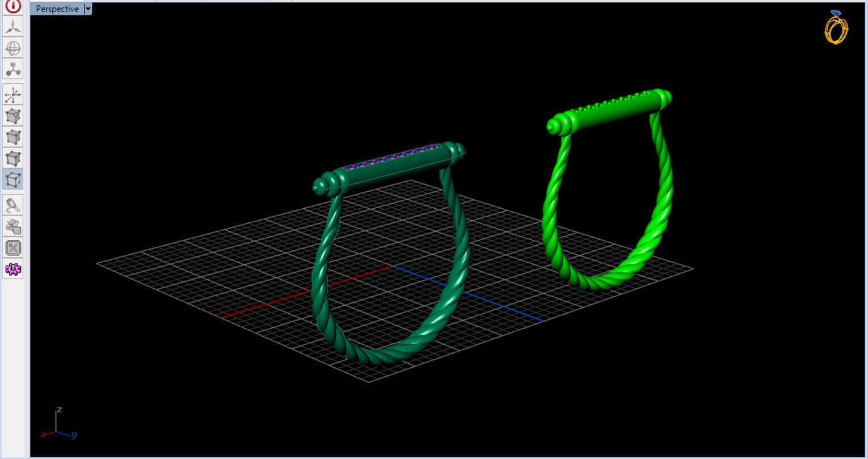Open the Perspective view dropdown arrow
Viewport: 868px width, 459px height.
pyautogui.click(x=87, y=9)
